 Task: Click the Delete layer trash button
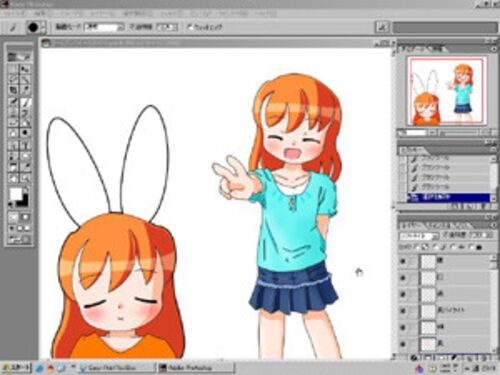[x=485, y=358]
